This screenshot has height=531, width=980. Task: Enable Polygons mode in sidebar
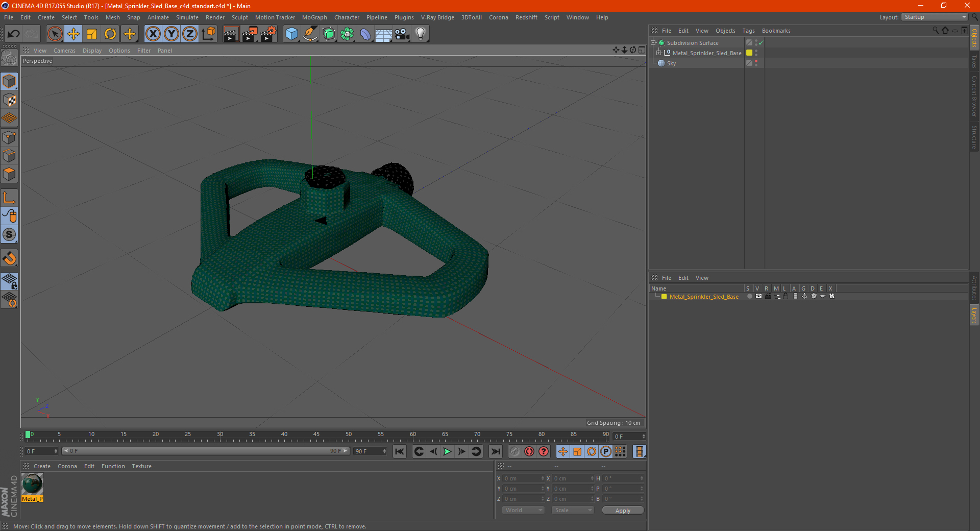[9, 174]
